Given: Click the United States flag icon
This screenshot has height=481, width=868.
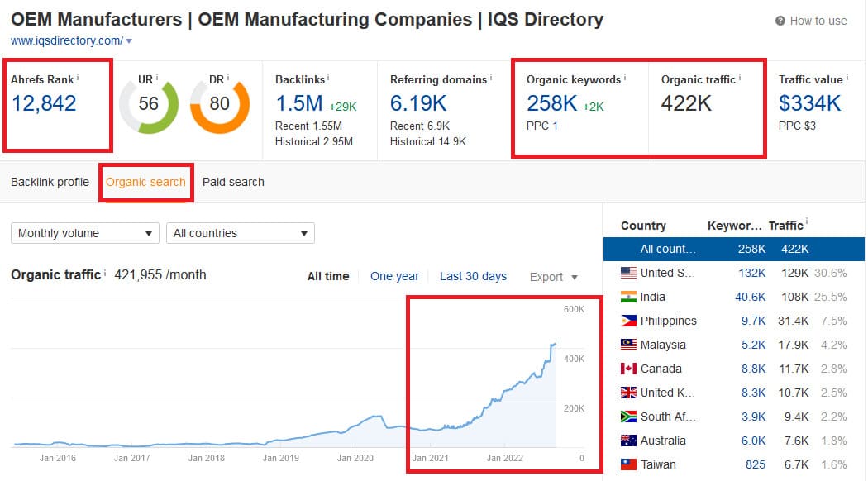Looking at the screenshot, I should 628,273.
